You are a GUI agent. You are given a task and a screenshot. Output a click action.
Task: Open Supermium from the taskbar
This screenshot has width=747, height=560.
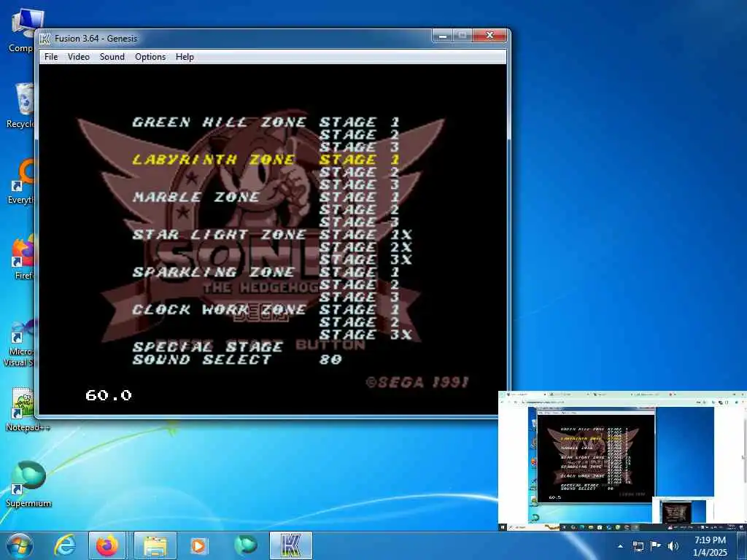pyautogui.click(x=246, y=545)
